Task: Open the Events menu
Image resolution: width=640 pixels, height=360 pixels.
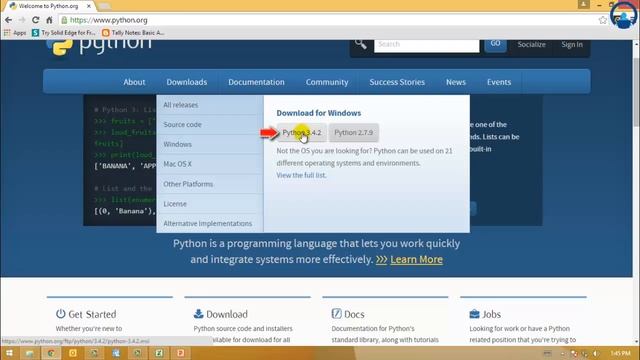Action: 499,82
